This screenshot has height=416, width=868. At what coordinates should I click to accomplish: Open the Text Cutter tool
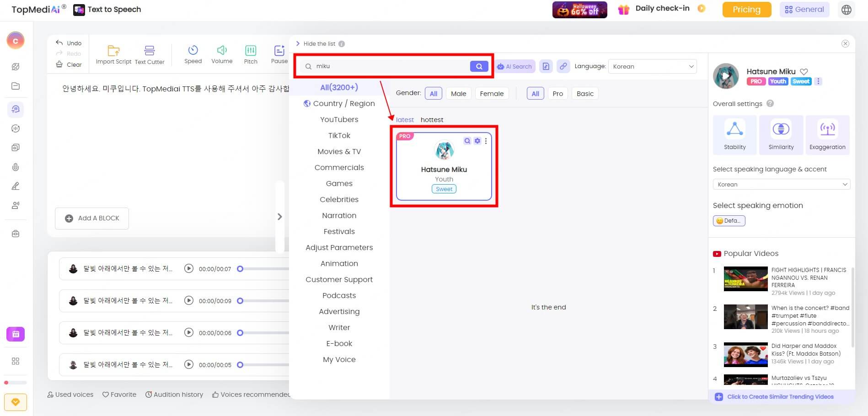[x=150, y=55]
